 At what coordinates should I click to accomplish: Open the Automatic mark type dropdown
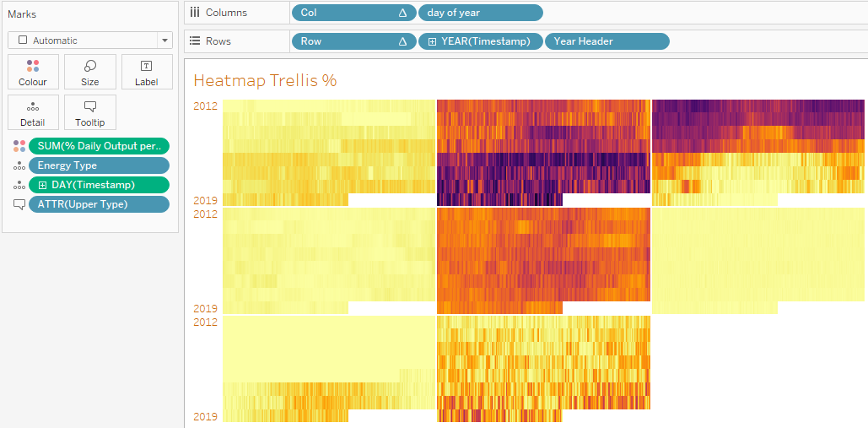(x=90, y=41)
